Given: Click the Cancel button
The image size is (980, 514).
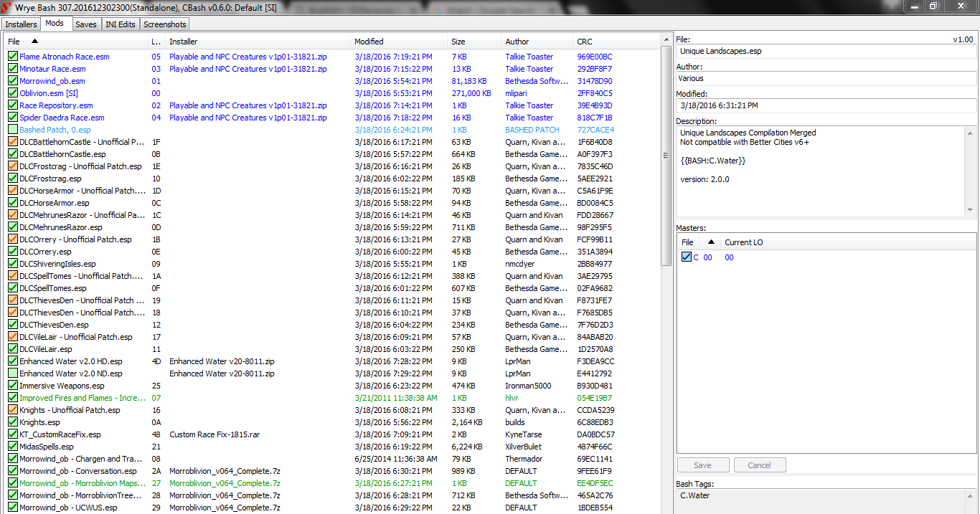Looking at the screenshot, I should click(x=760, y=465).
